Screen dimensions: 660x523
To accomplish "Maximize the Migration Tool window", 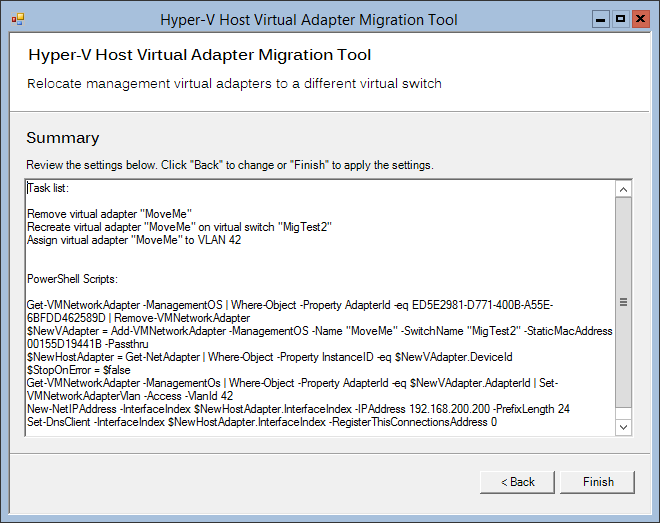I will (620, 19).
